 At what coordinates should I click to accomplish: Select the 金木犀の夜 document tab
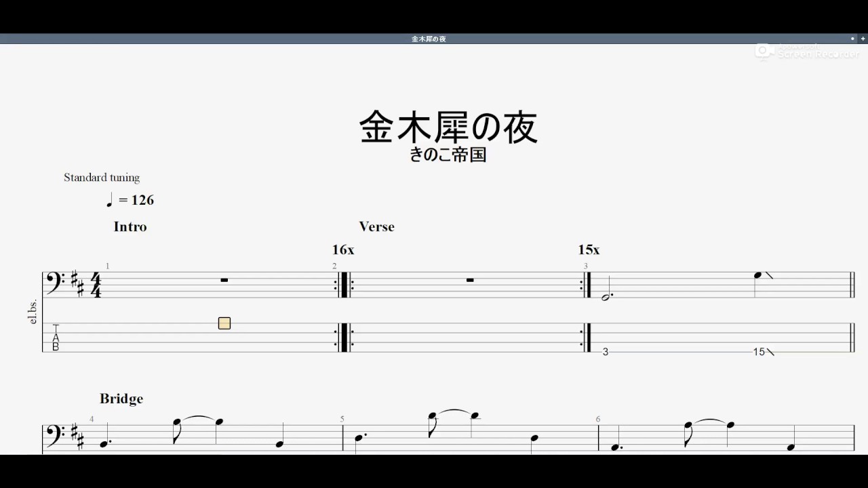coord(429,39)
